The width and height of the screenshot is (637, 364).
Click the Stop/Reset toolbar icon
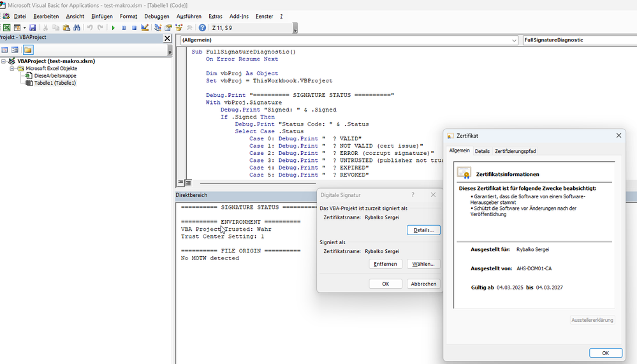(134, 28)
